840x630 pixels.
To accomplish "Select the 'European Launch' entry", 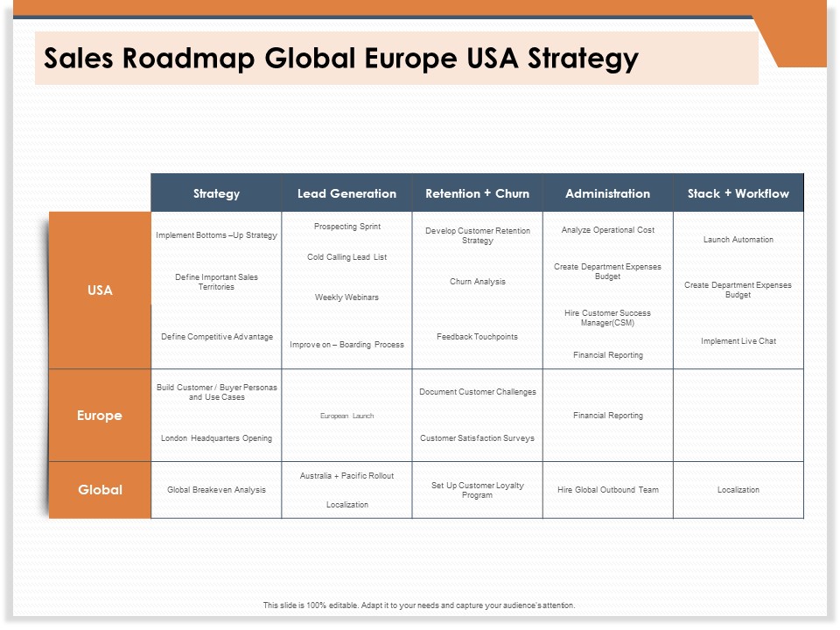I will (346, 416).
